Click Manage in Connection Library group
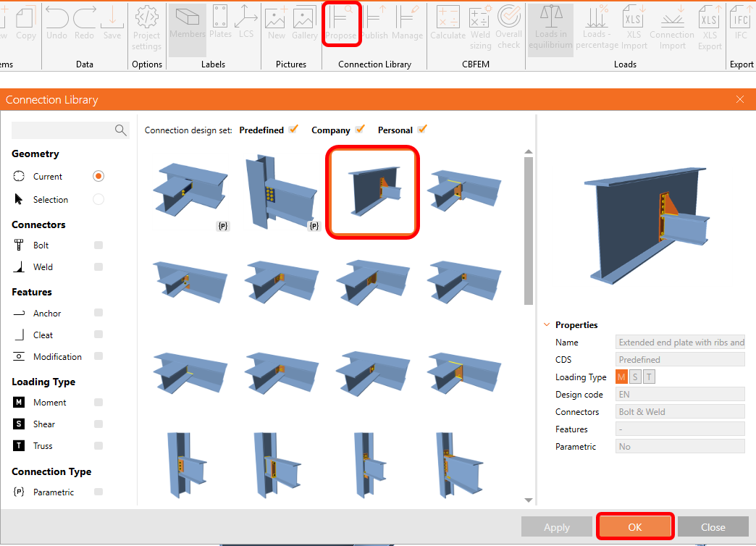 pyautogui.click(x=407, y=22)
